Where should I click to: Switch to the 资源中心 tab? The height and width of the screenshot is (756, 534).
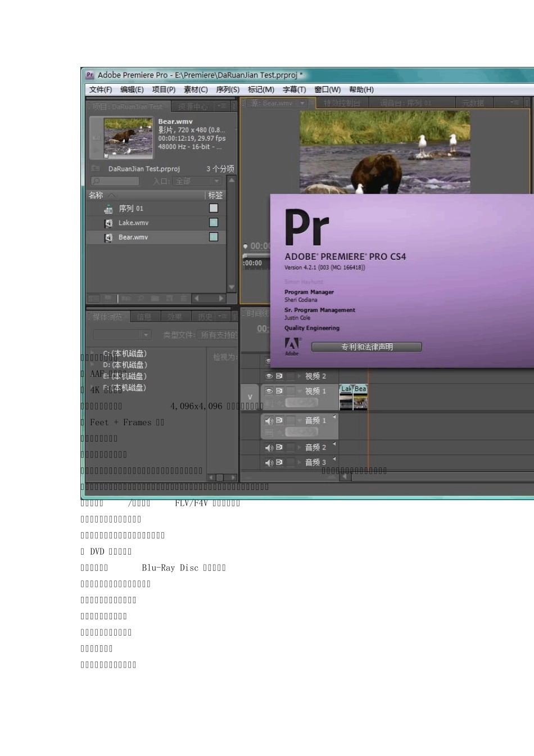click(x=193, y=106)
